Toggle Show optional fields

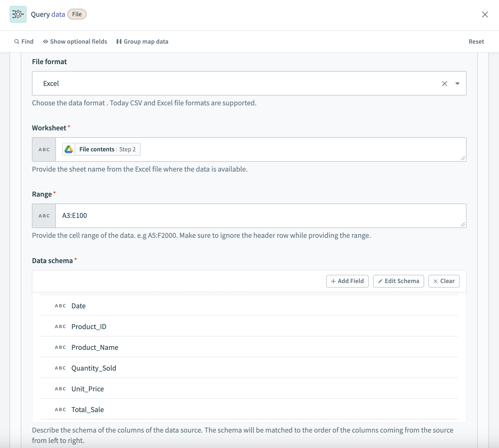click(75, 42)
